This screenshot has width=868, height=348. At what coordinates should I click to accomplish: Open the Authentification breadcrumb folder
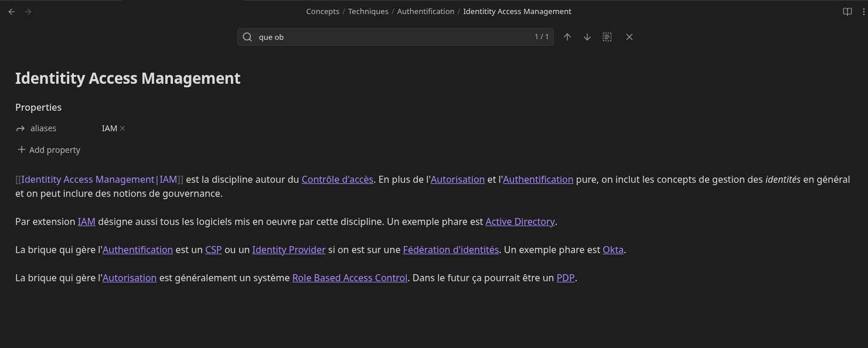426,12
